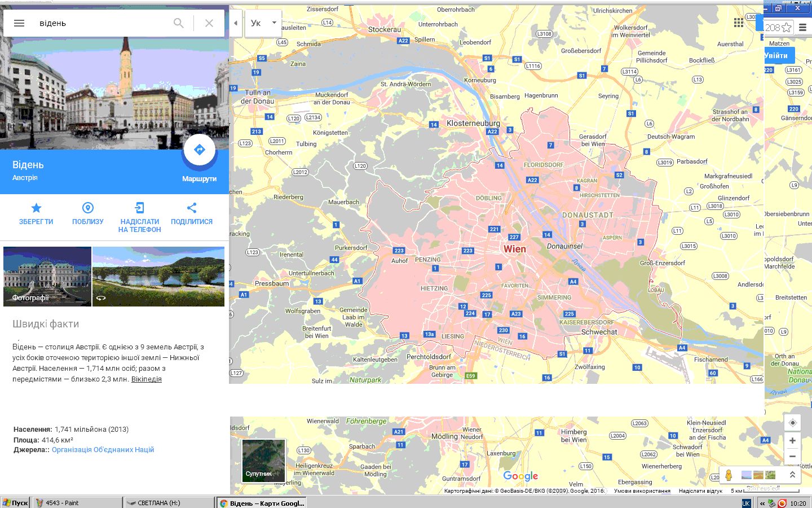Share the place with ПОДІЛИТИСЯ

click(192, 214)
